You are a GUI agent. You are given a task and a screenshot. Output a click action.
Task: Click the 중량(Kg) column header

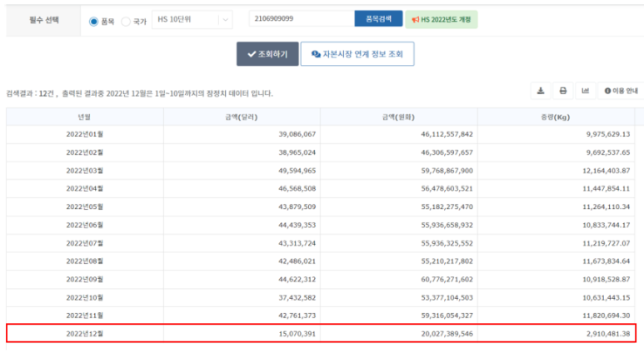556,117
